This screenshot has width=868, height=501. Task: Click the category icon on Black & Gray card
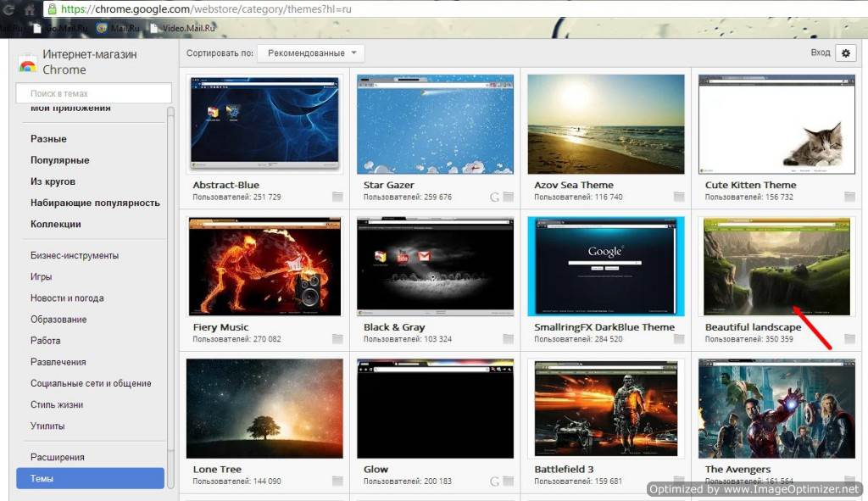point(509,339)
